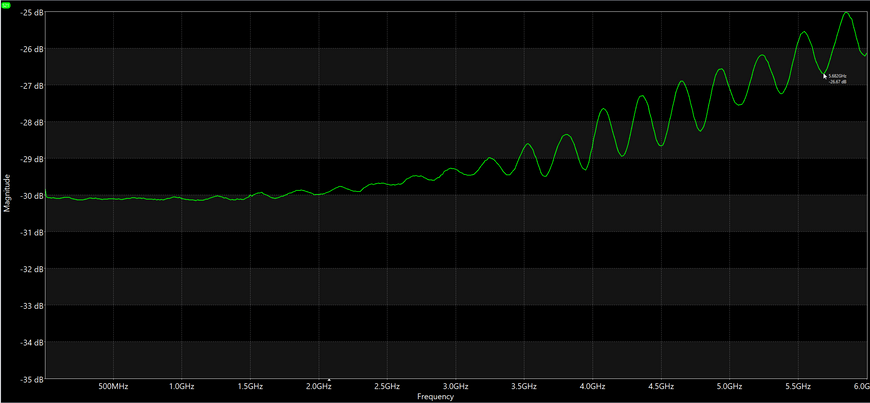Click the -34 dB axis label
Viewport: 870px width, 403px height.
(32, 342)
